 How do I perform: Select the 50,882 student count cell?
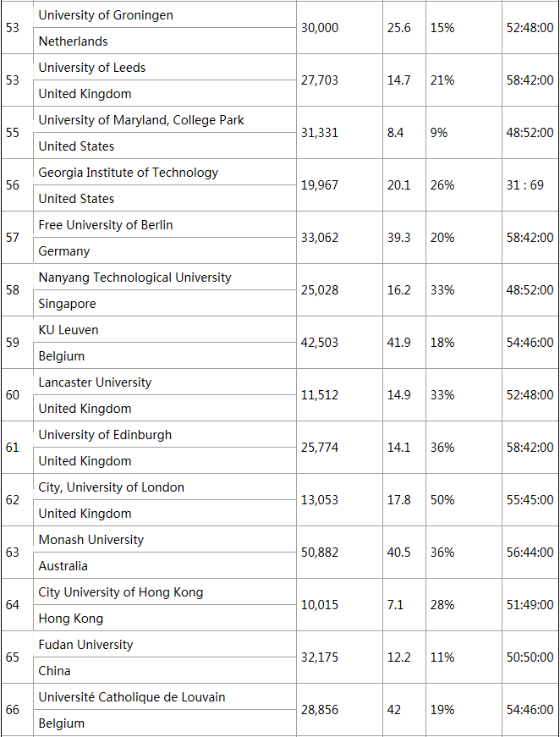pyautogui.click(x=320, y=553)
